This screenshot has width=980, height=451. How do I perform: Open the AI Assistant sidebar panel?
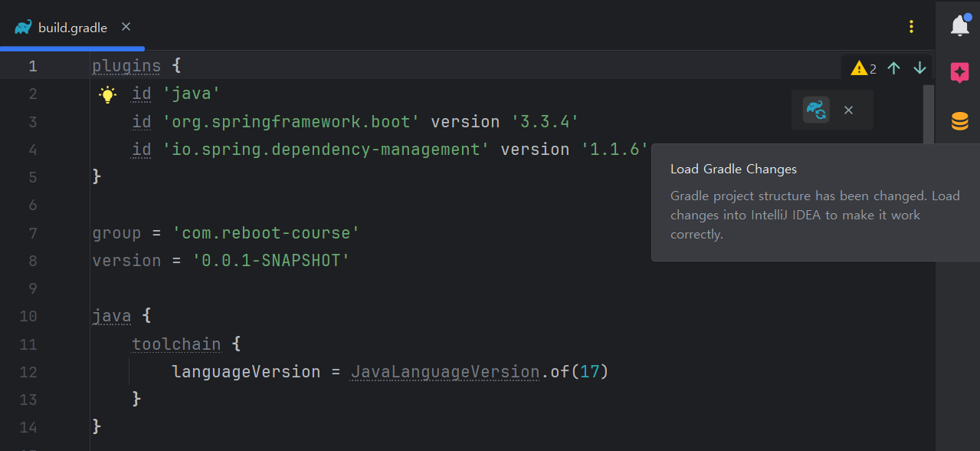959,73
